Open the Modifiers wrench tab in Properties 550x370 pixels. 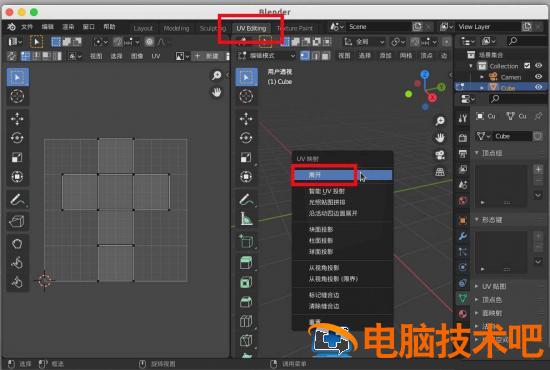tap(463, 236)
